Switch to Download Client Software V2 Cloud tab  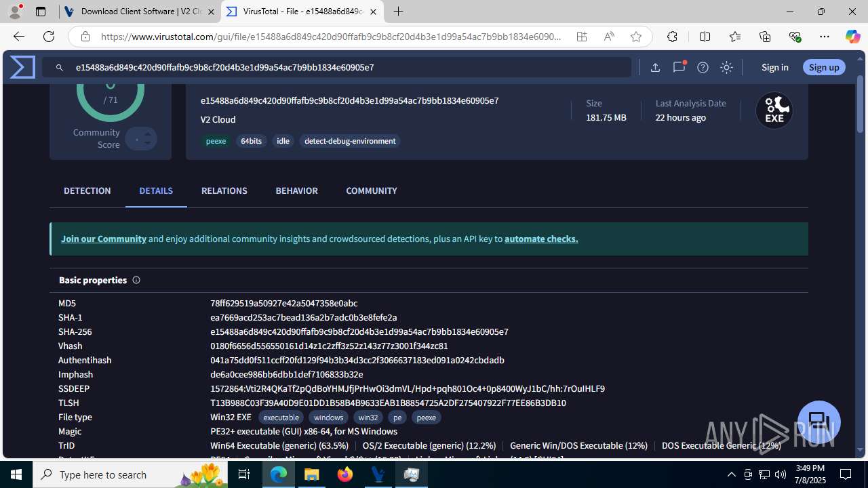coord(140,12)
